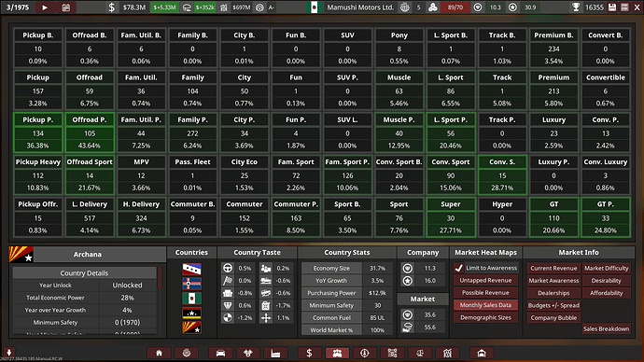Viewport: 644px width, 362px height.
Task: Open the sliders settings icon in the bottom toolbar
Action: pyautogui.click(x=392, y=353)
